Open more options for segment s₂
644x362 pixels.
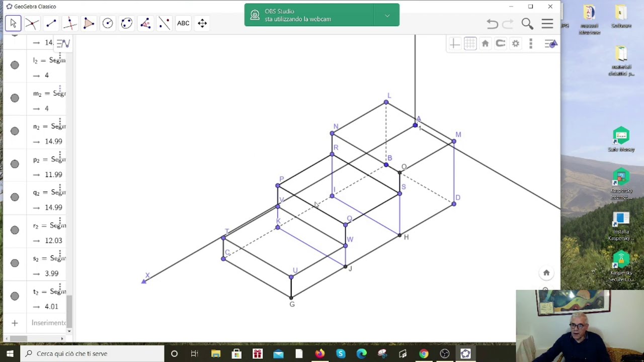60,255
